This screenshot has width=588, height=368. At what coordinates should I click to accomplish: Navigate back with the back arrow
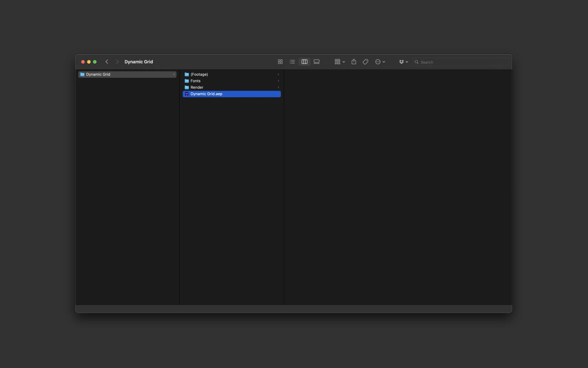click(x=107, y=62)
